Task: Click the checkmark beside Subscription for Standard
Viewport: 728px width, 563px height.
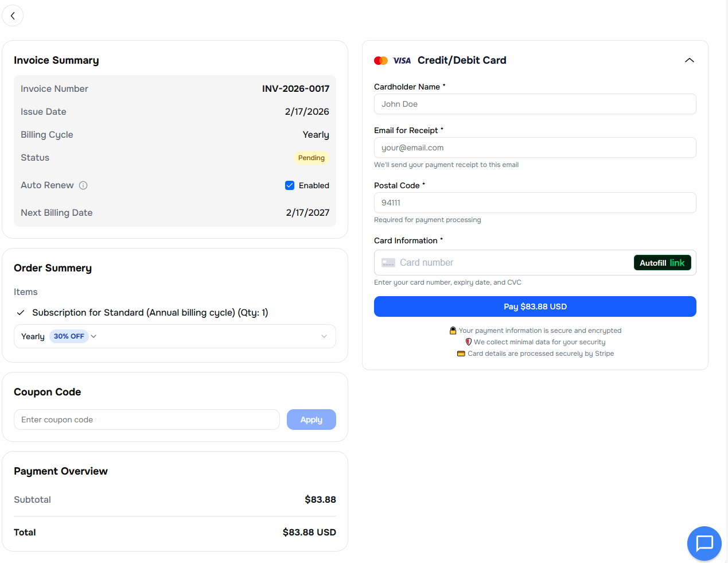Action: click(21, 313)
